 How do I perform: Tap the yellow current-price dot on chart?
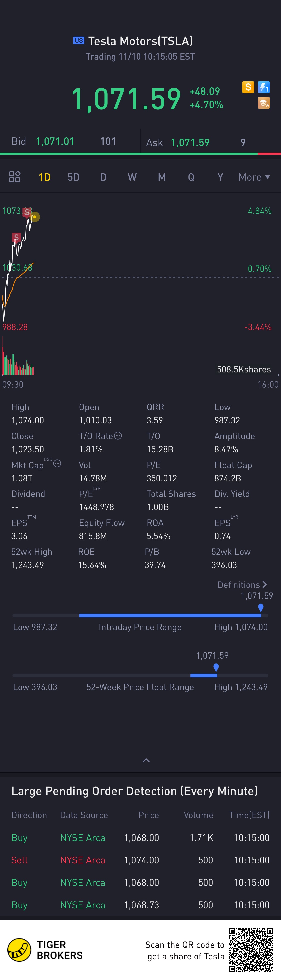click(35, 217)
